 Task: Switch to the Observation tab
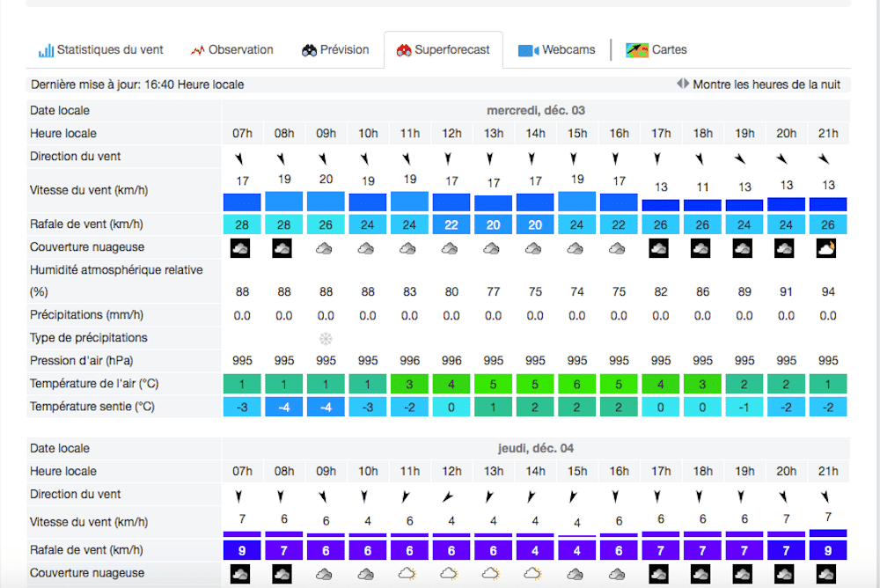click(x=231, y=50)
